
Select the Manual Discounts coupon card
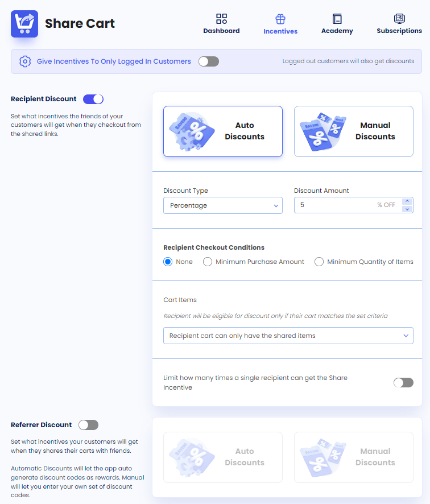coord(353,131)
